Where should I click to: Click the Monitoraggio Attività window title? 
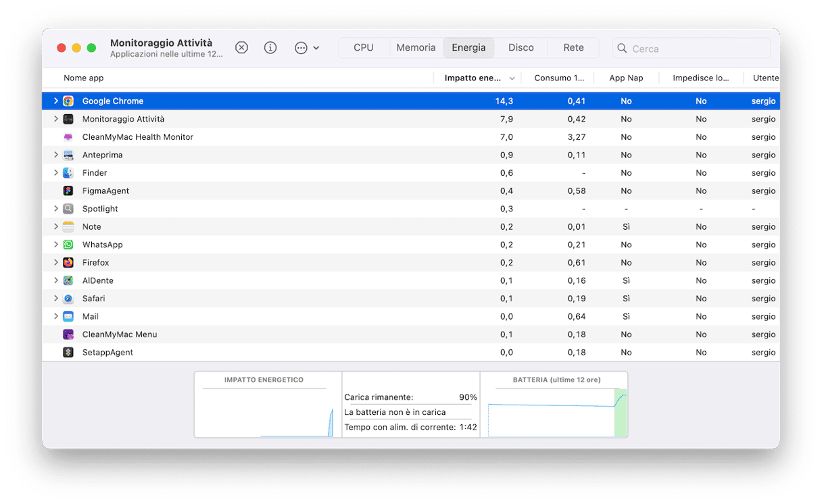(161, 43)
